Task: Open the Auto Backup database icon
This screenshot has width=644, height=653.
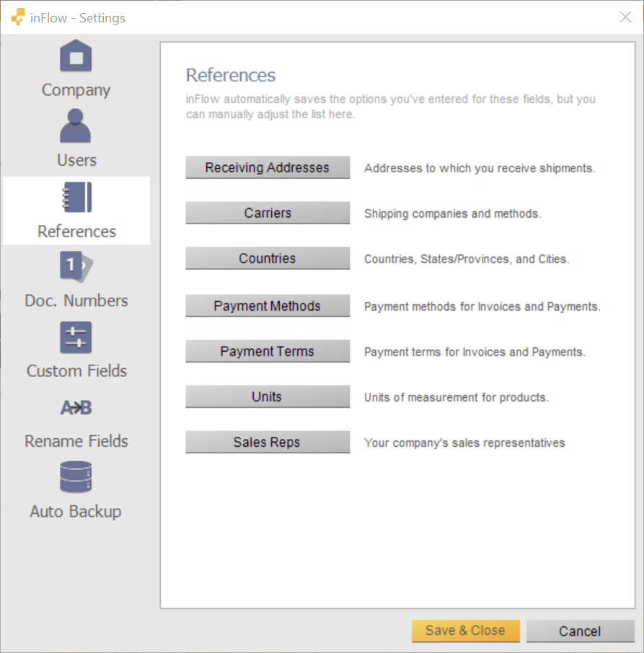Action: (76, 477)
